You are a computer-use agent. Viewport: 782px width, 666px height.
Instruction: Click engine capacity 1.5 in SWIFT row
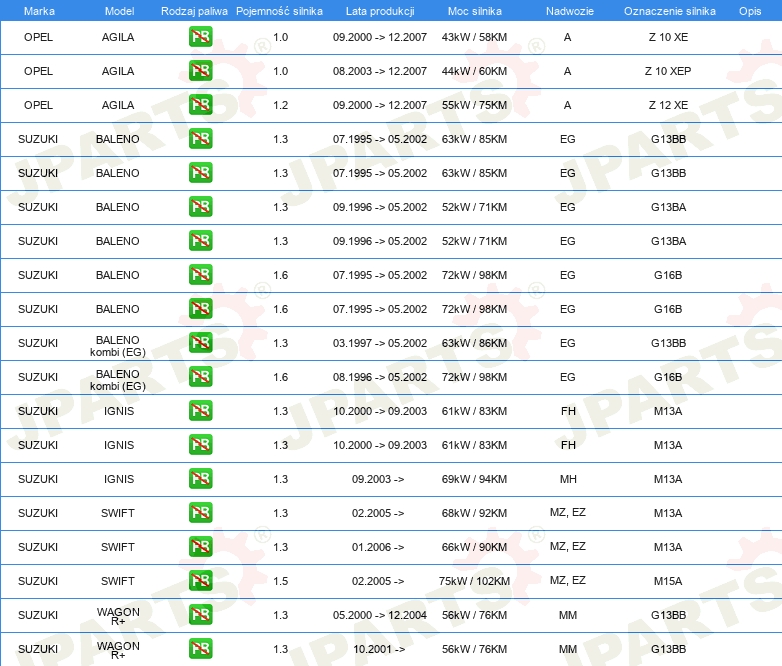pyautogui.click(x=281, y=581)
